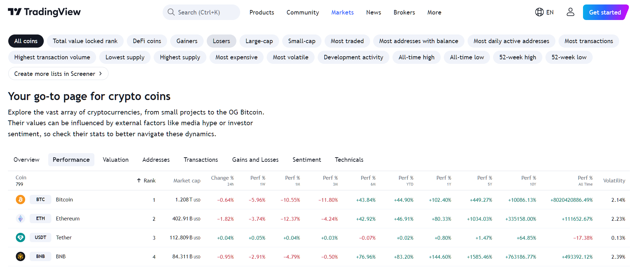This screenshot has height=268, width=644.
Task: Select the All-time high filter
Action: [x=416, y=57]
